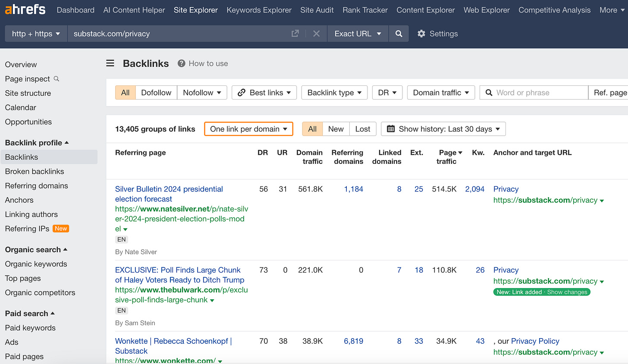The width and height of the screenshot is (628, 364).
Task: Open AI Content Helper
Action: (134, 10)
